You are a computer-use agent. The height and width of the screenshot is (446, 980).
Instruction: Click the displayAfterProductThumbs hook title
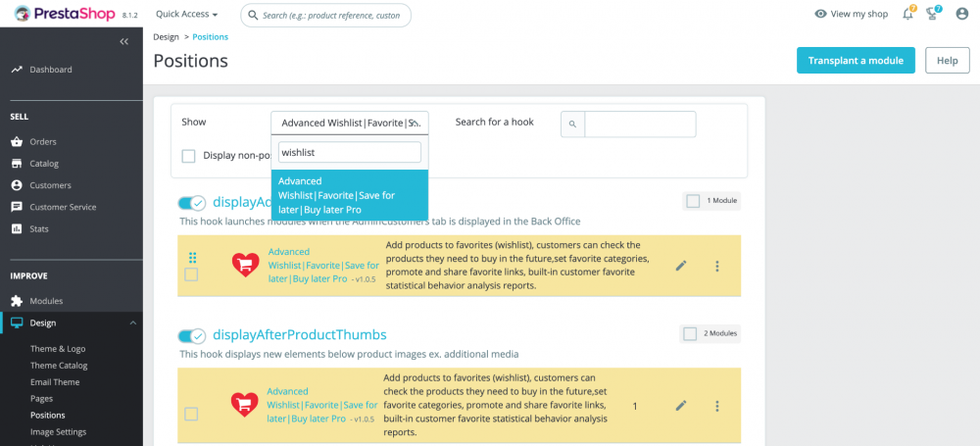click(x=299, y=334)
